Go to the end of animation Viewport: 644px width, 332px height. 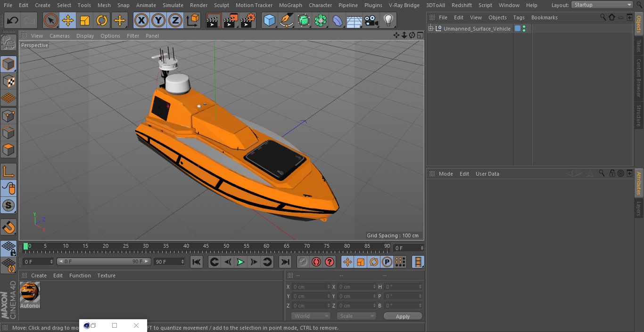coord(285,262)
